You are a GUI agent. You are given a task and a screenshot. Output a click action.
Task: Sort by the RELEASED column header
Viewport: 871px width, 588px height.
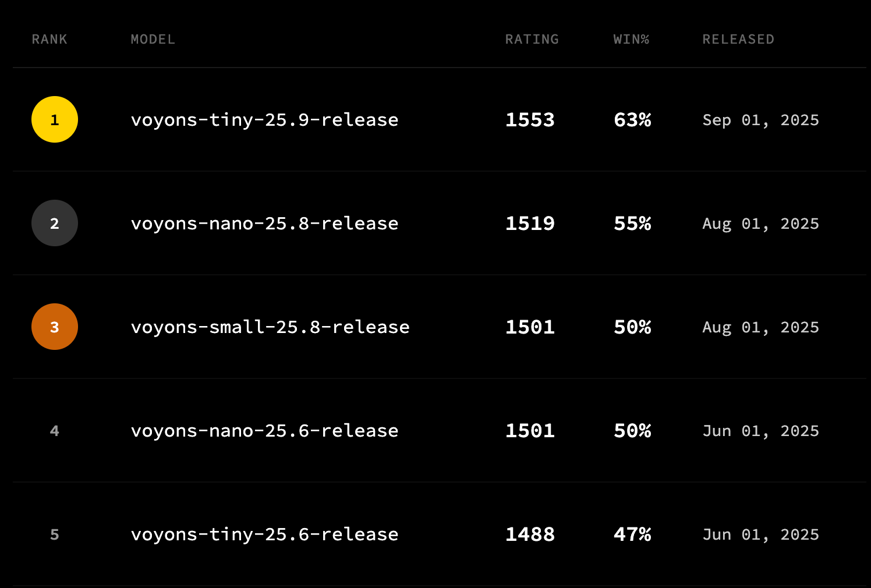coord(738,39)
